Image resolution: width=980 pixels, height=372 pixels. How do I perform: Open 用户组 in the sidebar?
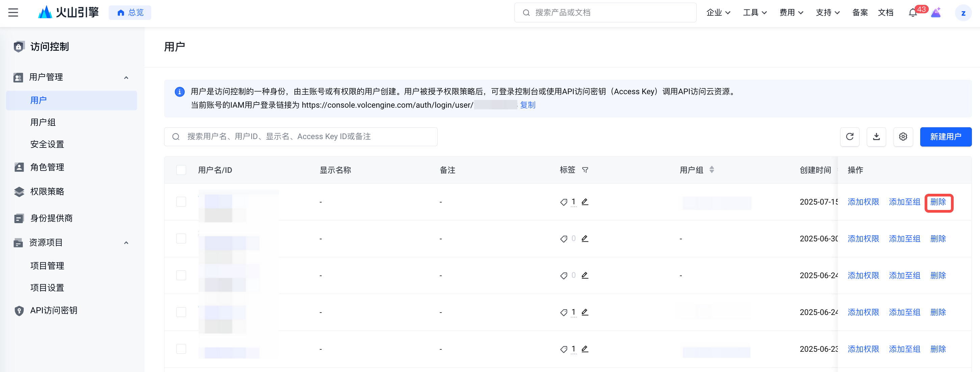pyautogui.click(x=43, y=123)
